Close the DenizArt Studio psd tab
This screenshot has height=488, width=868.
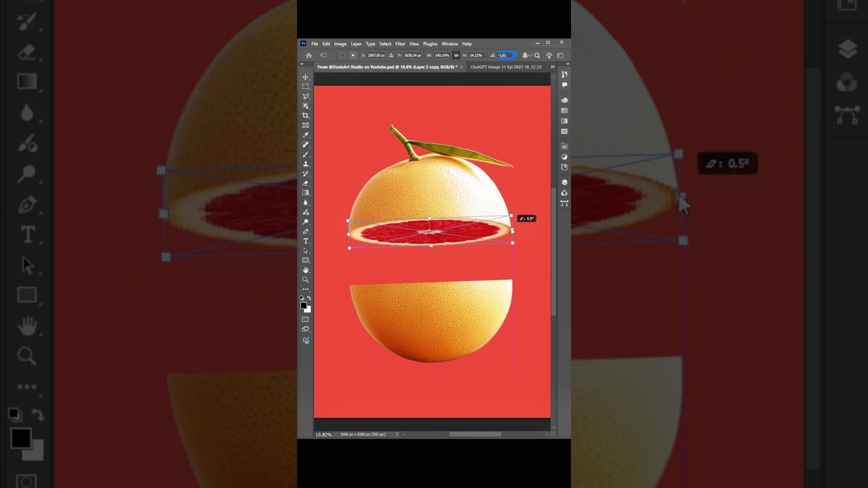pyautogui.click(x=461, y=67)
